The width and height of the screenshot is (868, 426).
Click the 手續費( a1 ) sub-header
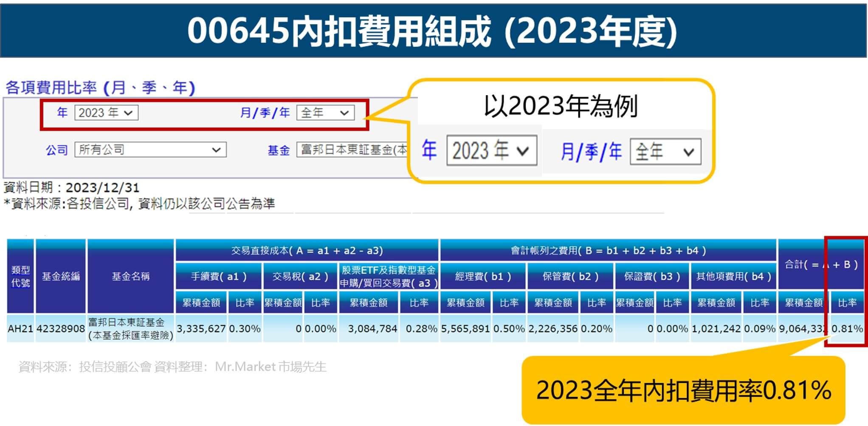click(x=219, y=276)
